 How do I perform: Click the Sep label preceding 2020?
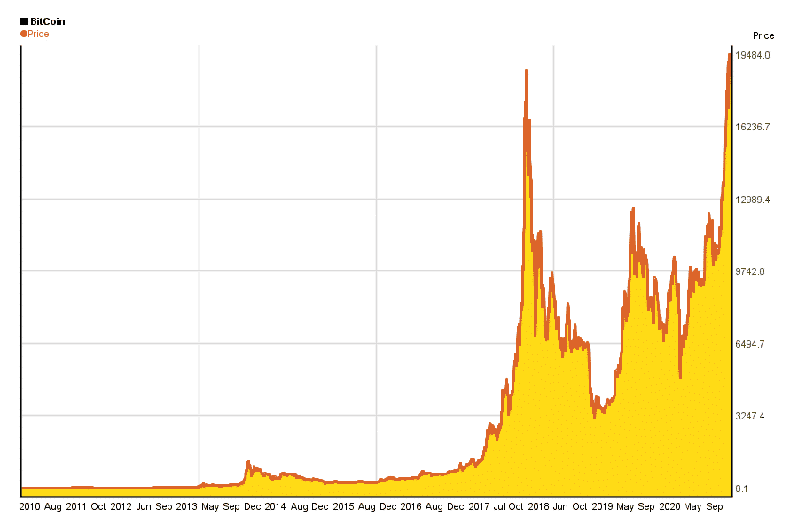click(x=646, y=506)
